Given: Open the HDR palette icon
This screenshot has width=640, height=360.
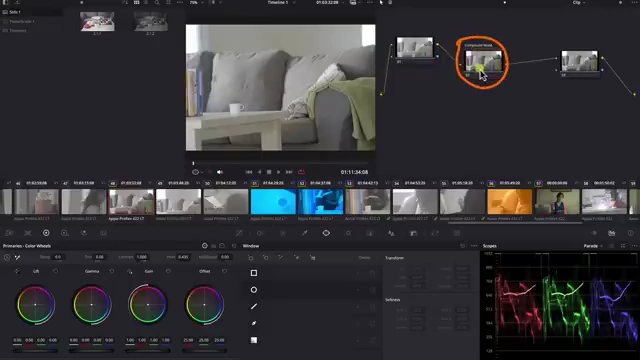Looking at the screenshot, I should tap(64, 233).
